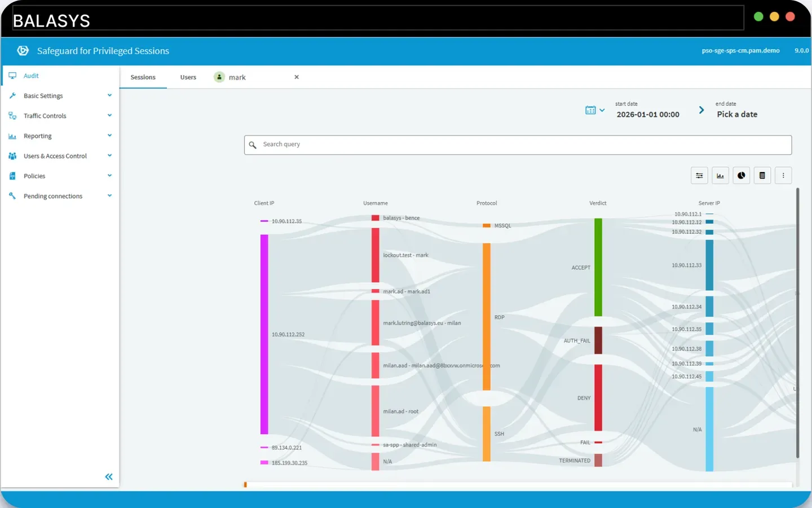The image size is (812, 508).
Task: Click the balasys - bence username label
Action: [x=401, y=218]
